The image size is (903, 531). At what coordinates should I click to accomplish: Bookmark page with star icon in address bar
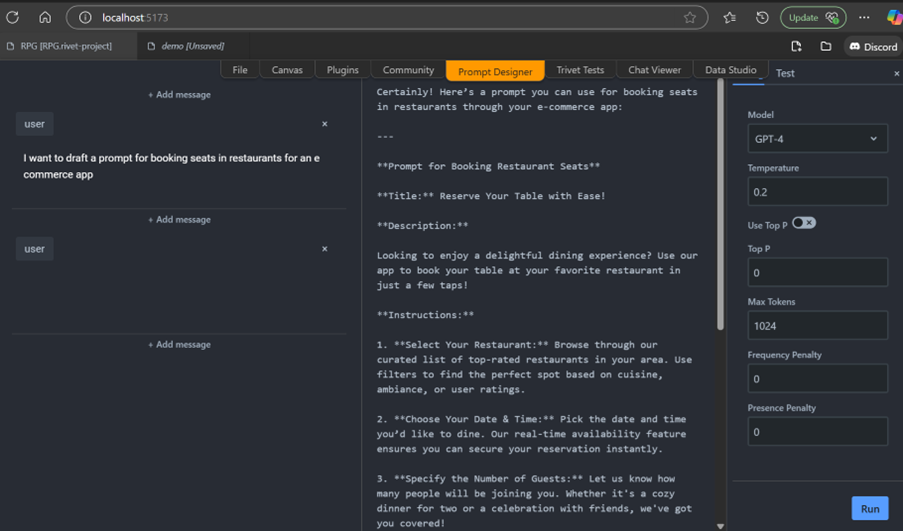[x=690, y=18]
